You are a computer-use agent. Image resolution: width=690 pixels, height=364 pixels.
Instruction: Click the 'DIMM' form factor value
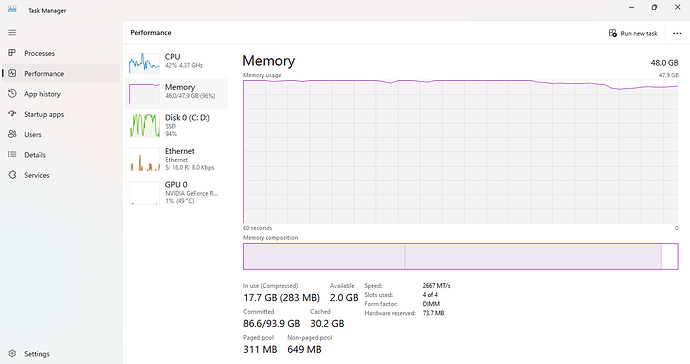(431, 304)
